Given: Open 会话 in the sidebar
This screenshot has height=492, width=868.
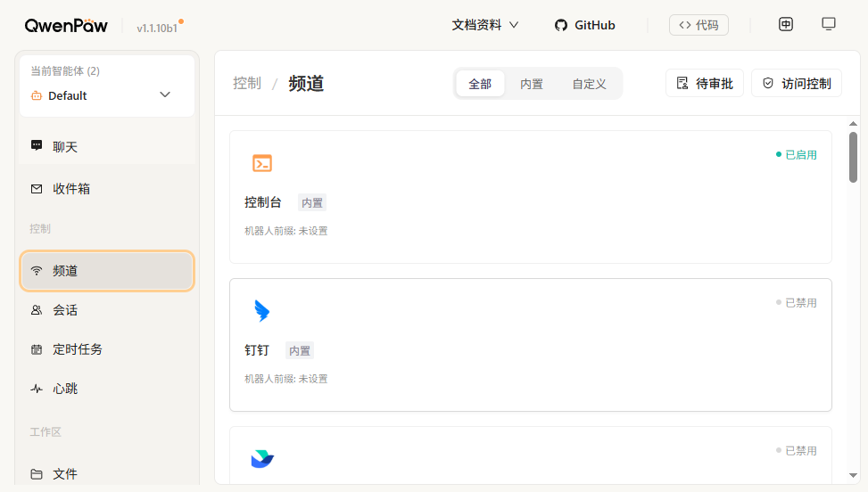Looking at the screenshot, I should click(107, 310).
